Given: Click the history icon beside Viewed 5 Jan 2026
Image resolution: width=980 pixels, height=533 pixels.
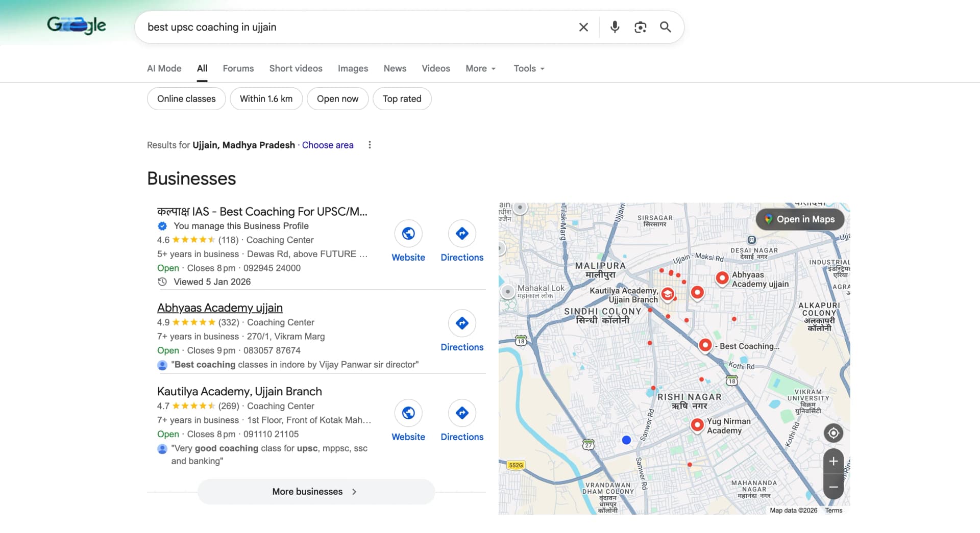Looking at the screenshot, I should pos(162,282).
